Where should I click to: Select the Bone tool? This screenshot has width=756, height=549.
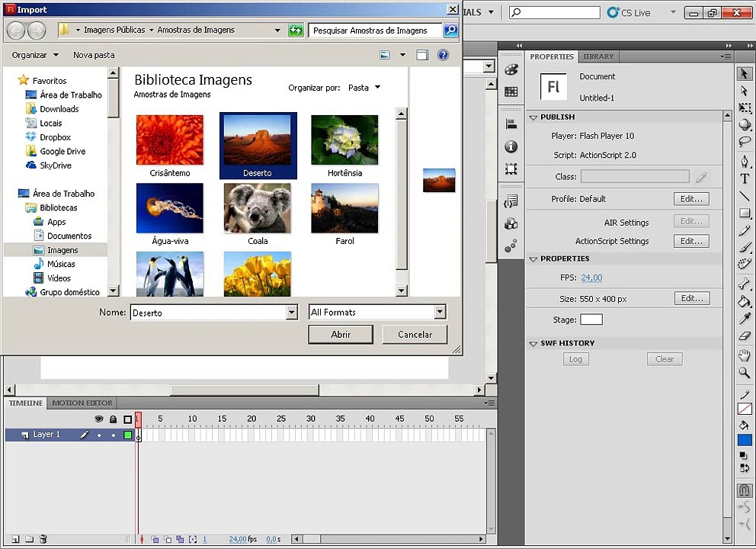(x=745, y=284)
